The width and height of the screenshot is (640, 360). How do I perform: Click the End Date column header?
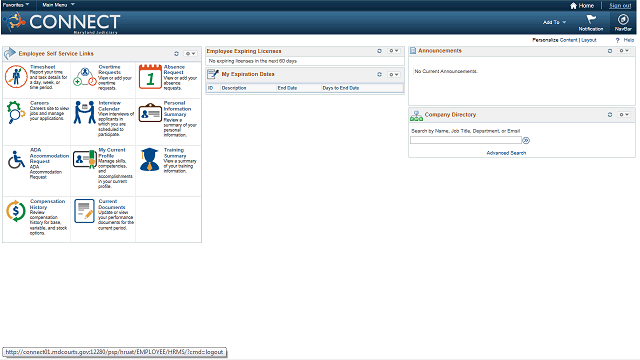coord(287,88)
